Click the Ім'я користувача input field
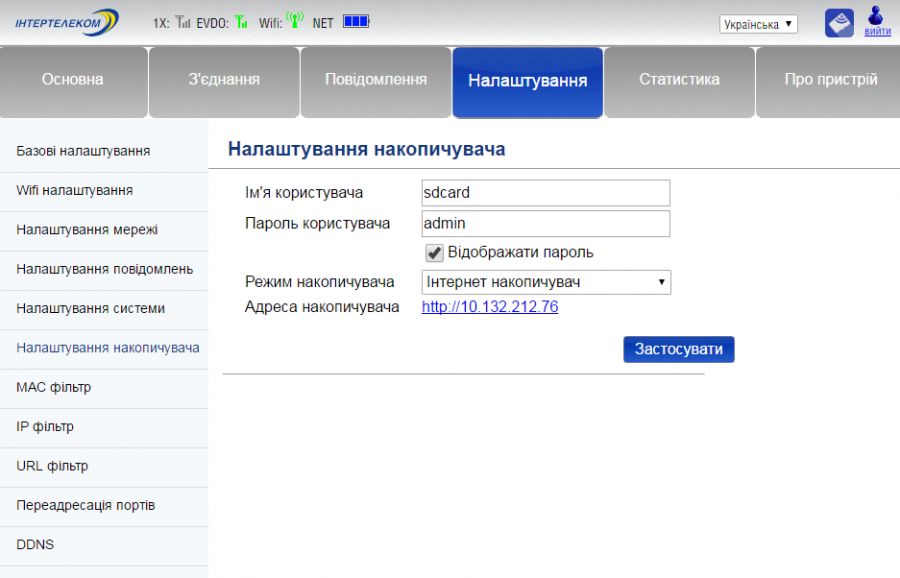This screenshot has width=900, height=578. tap(546, 193)
